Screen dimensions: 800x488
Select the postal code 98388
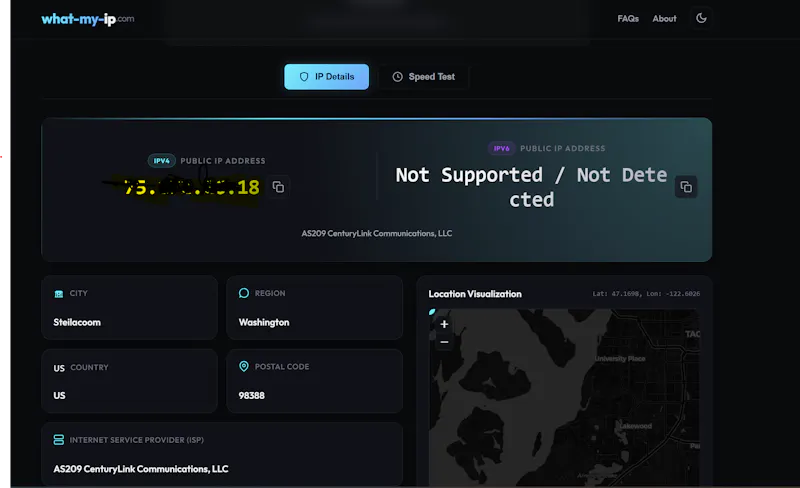coord(252,395)
